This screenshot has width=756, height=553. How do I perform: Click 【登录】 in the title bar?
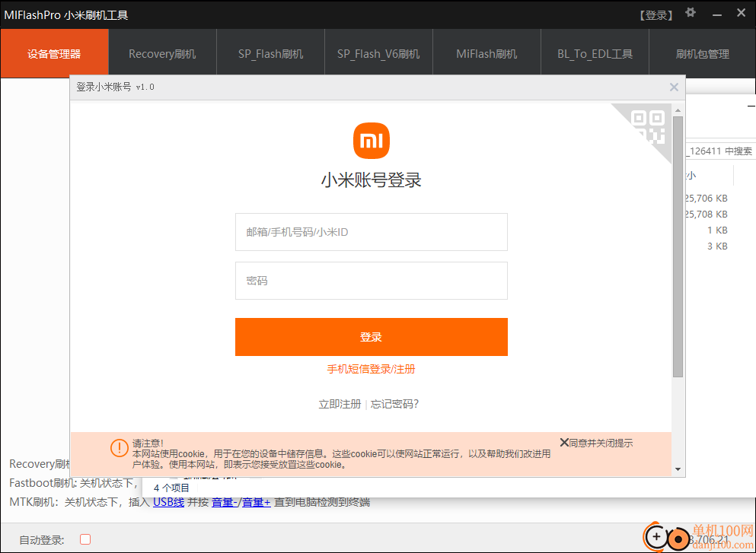pyautogui.click(x=656, y=15)
